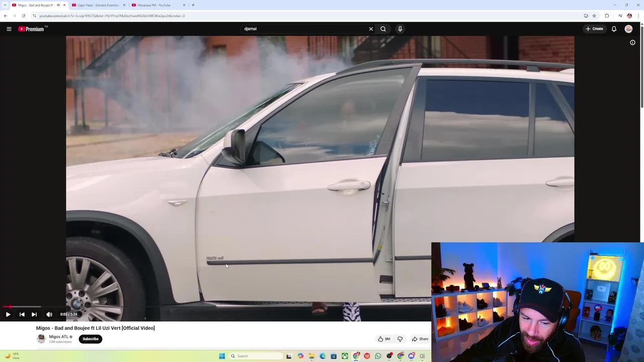Play the video

tap(8, 314)
